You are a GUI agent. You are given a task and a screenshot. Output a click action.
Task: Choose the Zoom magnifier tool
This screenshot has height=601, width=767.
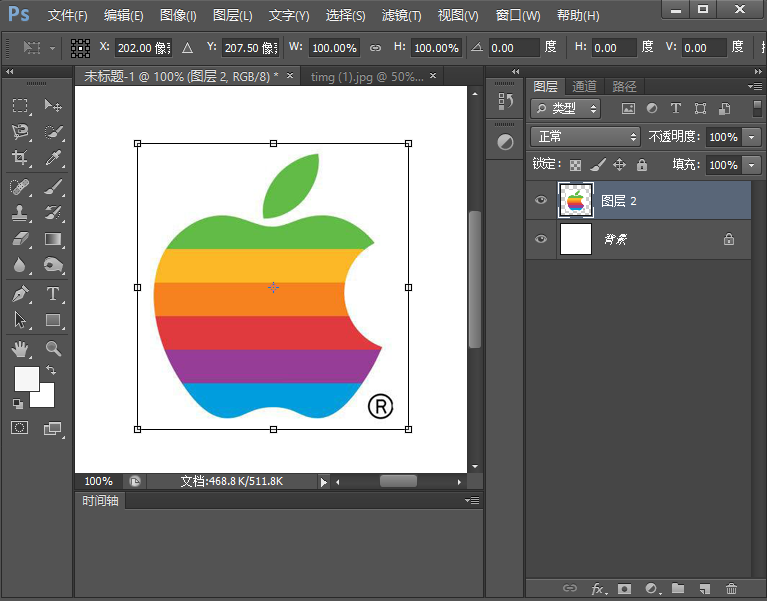53,349
